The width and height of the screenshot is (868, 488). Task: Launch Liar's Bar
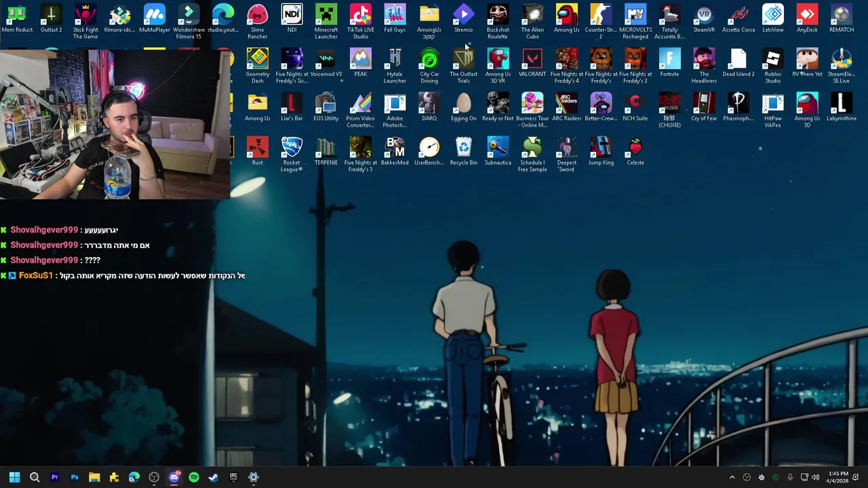[292, 107]
